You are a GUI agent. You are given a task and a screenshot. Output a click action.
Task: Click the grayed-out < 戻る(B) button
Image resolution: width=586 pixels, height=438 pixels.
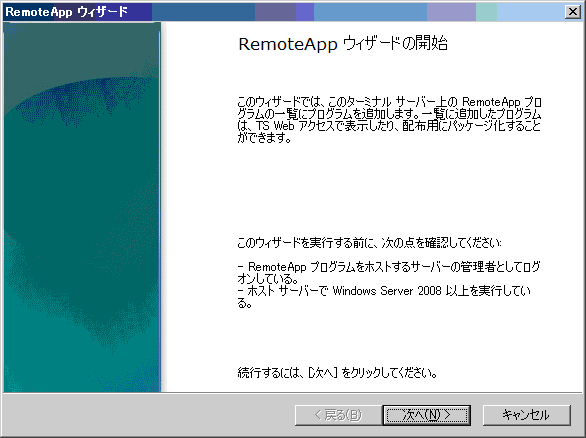point(338,415)
